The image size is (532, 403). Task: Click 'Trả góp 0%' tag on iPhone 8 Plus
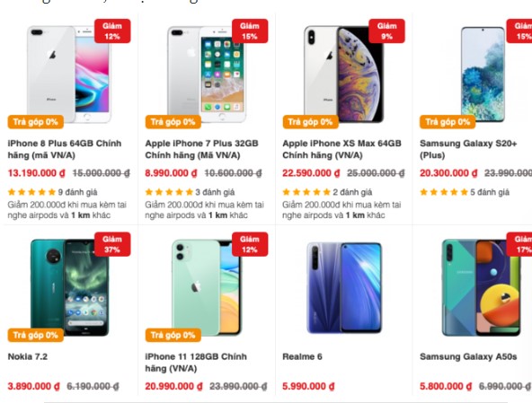pyautogui.click(x=36, y=122)
